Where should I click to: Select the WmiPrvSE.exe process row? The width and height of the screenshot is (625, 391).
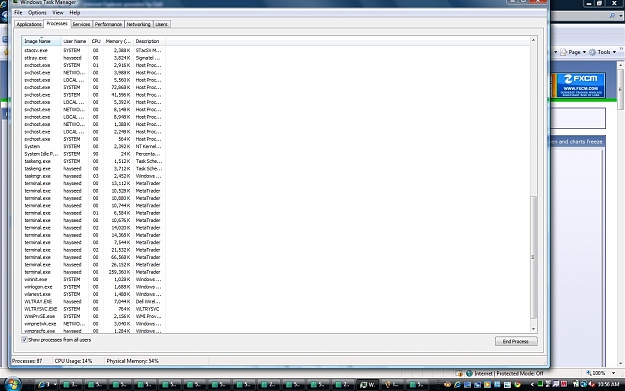pyautogui.click(x=93, y=316)
